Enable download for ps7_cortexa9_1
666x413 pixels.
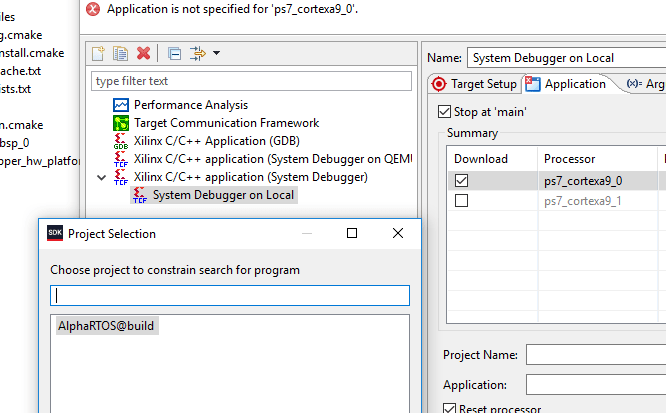coord(461,201)
